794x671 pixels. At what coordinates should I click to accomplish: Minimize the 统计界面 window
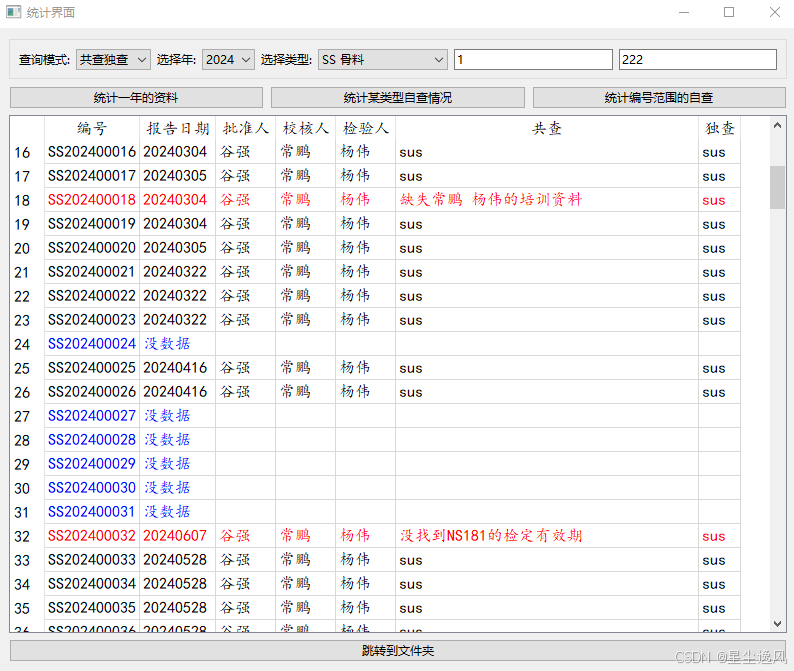[x=684, y=12]
